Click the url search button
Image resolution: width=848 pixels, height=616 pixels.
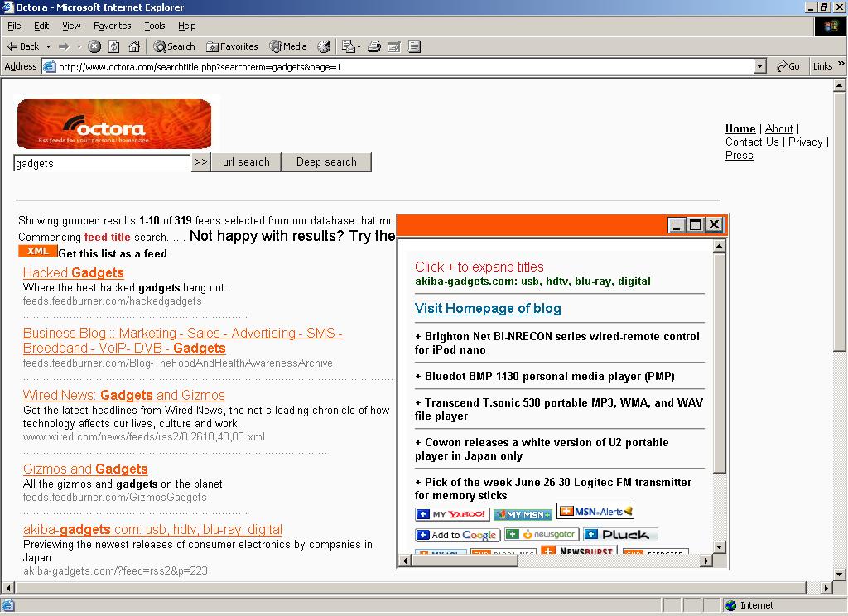(246, 162)
